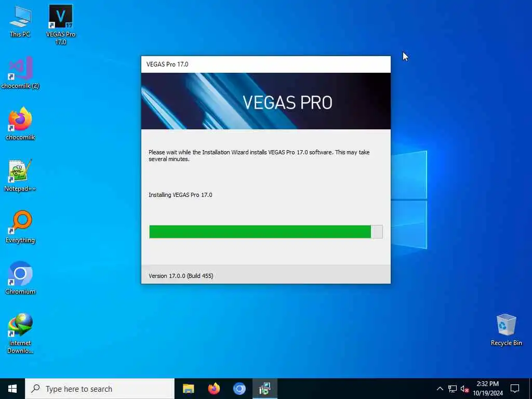532x399 pixels.
Task: Show hidden system tray icons
Action: click(x=440, y=389)
